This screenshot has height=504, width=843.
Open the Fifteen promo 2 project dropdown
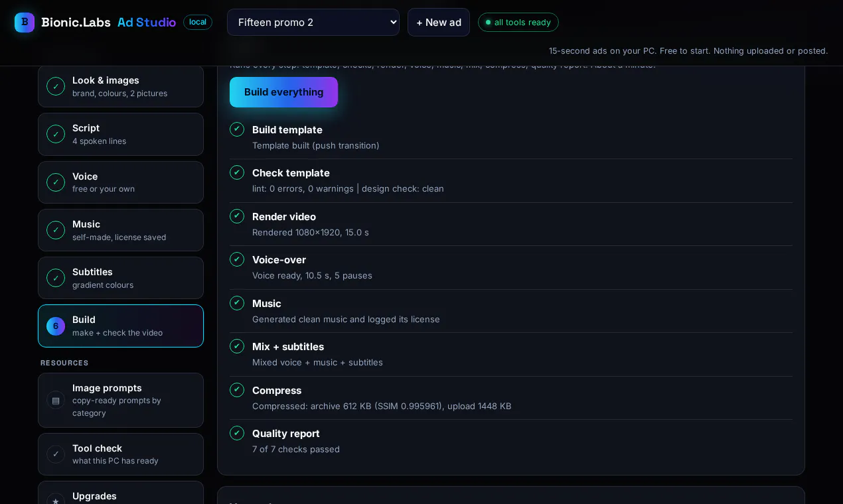(313, 22)
